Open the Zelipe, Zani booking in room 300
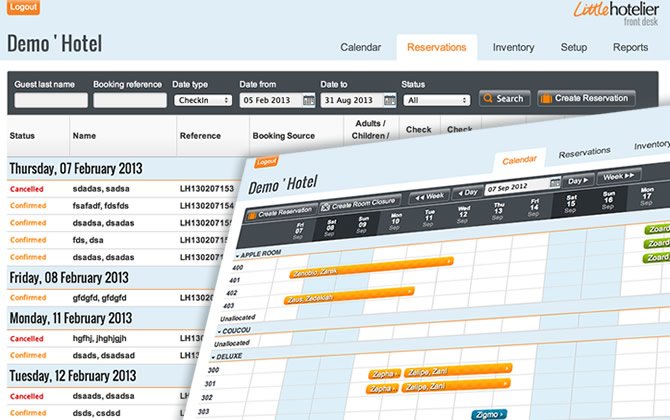Image resolution: width=670 pixels, height=420 pixels. pyautogui.click(x=458, y=370)
